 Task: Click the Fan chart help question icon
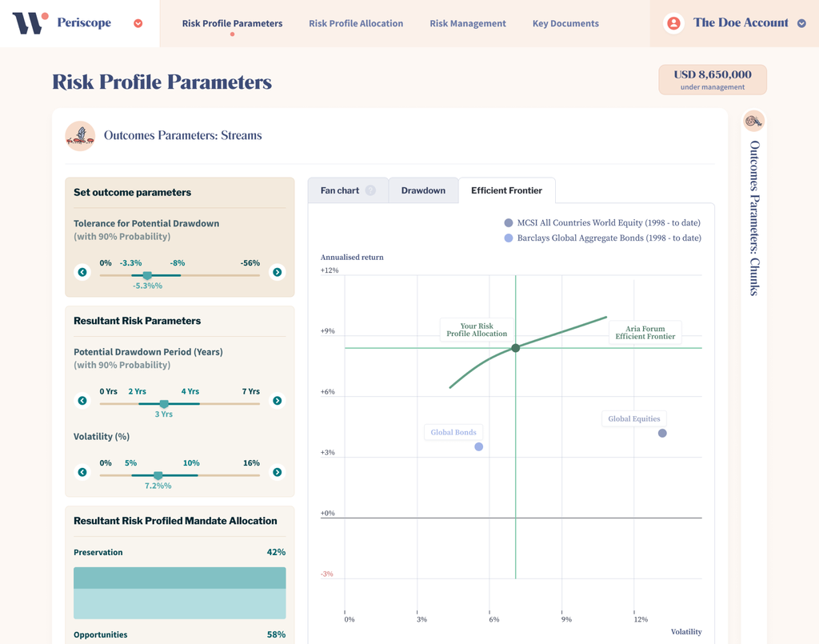[x=370, y=190]
